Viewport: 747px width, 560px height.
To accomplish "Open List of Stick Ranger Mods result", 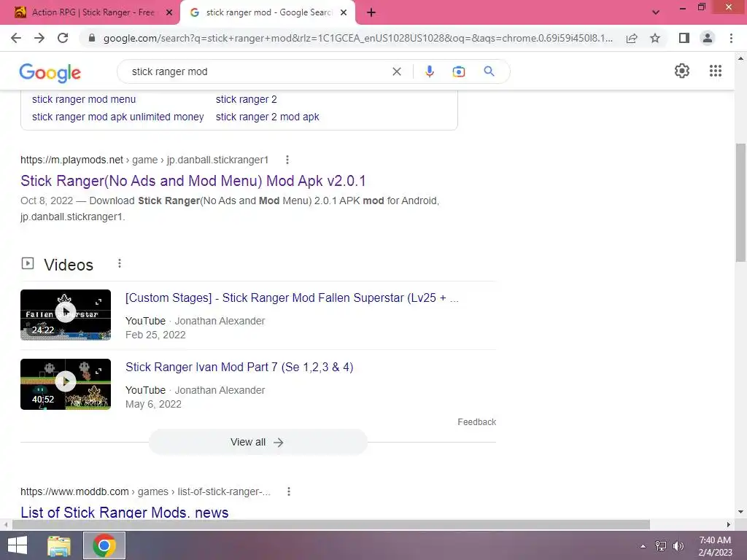I will coord(124,513).
